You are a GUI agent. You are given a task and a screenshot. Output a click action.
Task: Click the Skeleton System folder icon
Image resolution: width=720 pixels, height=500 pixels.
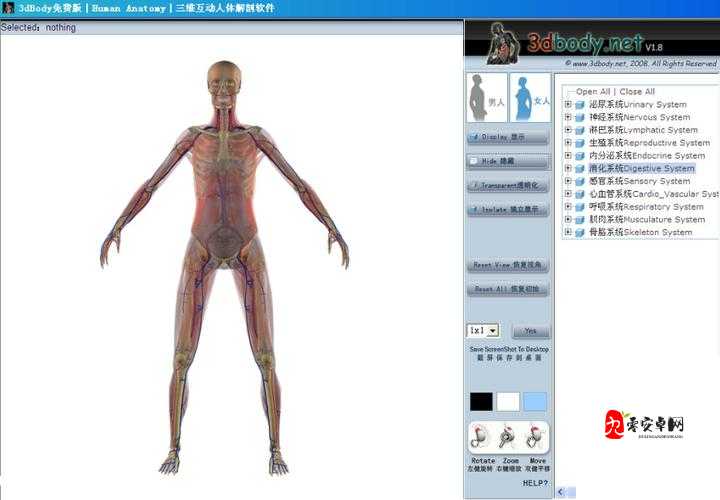click(x=581, y=232)
